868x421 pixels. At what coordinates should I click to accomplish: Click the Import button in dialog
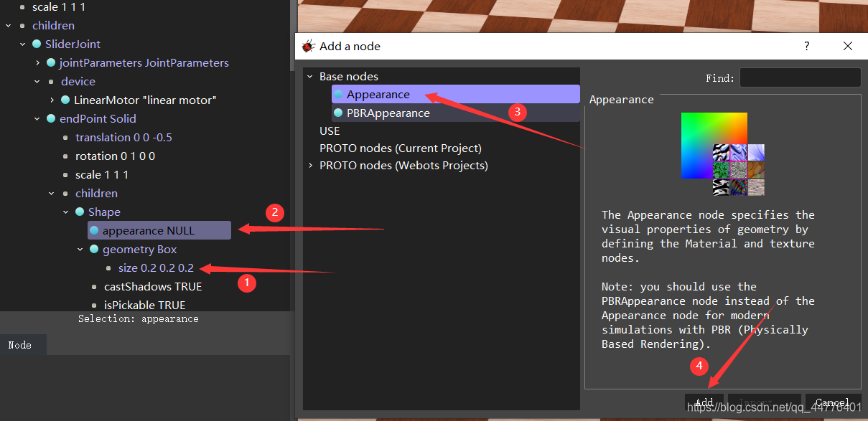click(765, 402)
